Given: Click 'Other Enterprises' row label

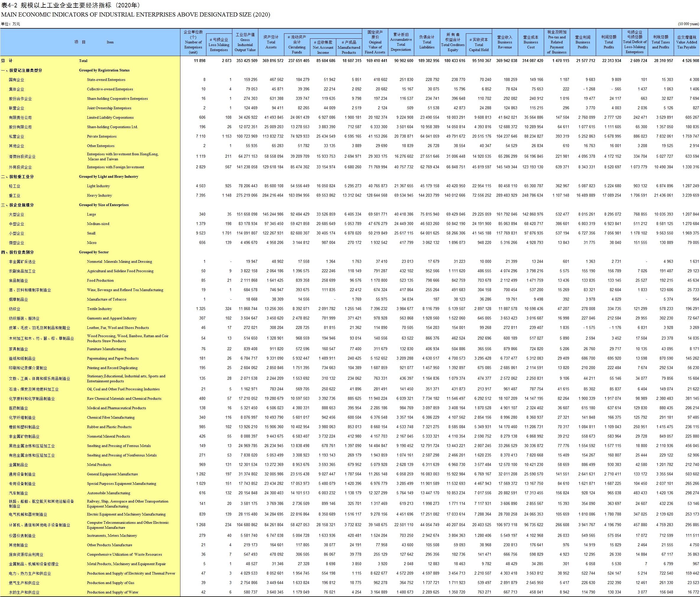Looking at the screenshot, I should coord(101,146).
